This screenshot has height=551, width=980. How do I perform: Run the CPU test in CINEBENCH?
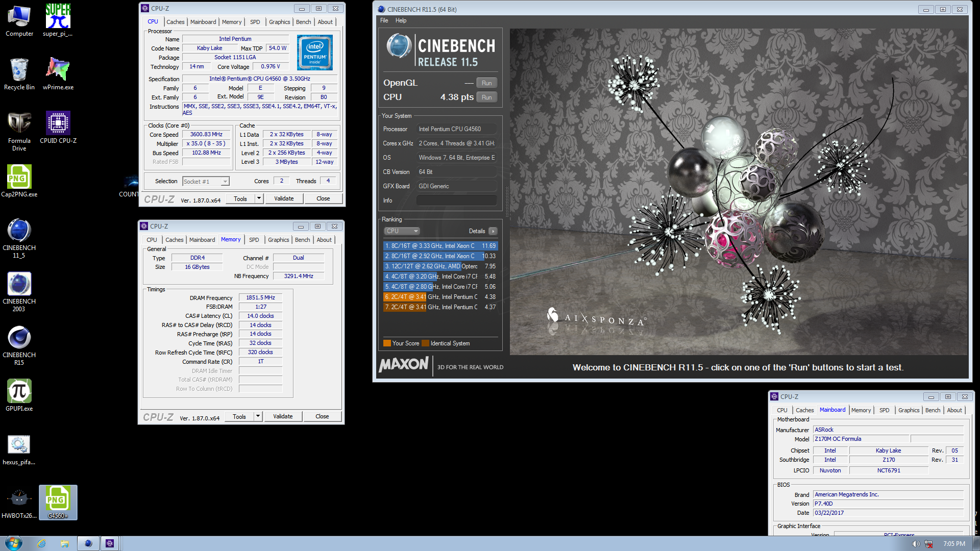click(x=487, y=97)
